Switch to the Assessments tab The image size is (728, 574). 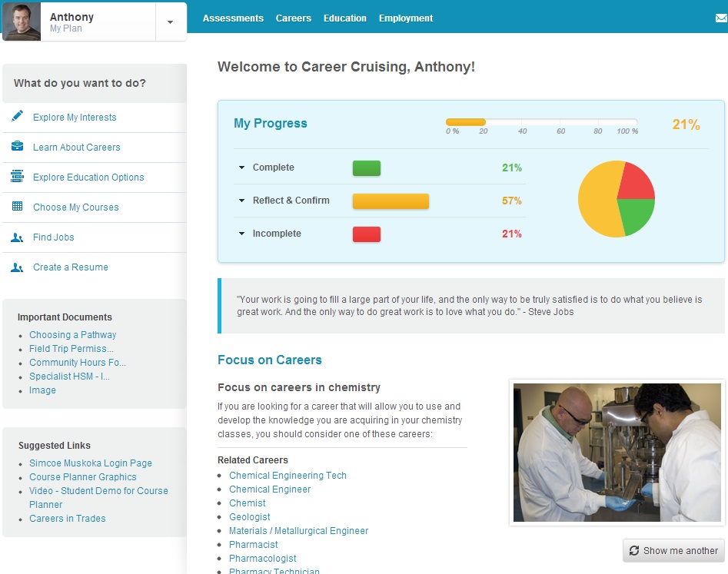[x=233, y=18]
